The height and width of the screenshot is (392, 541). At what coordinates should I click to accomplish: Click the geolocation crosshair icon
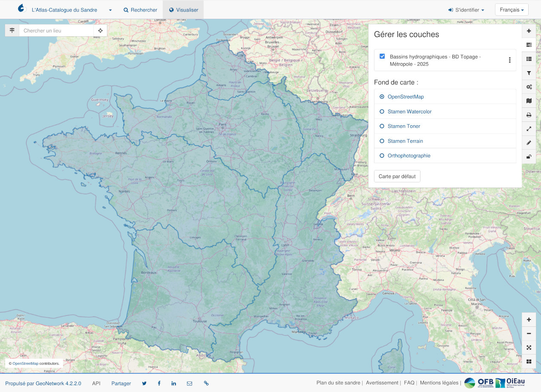click(x=100, y=31)
